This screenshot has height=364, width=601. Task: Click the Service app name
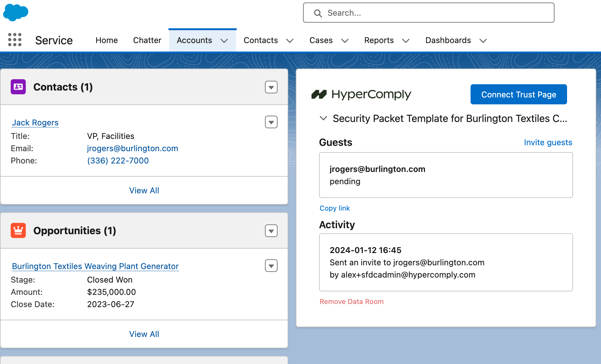pos(54,40)
